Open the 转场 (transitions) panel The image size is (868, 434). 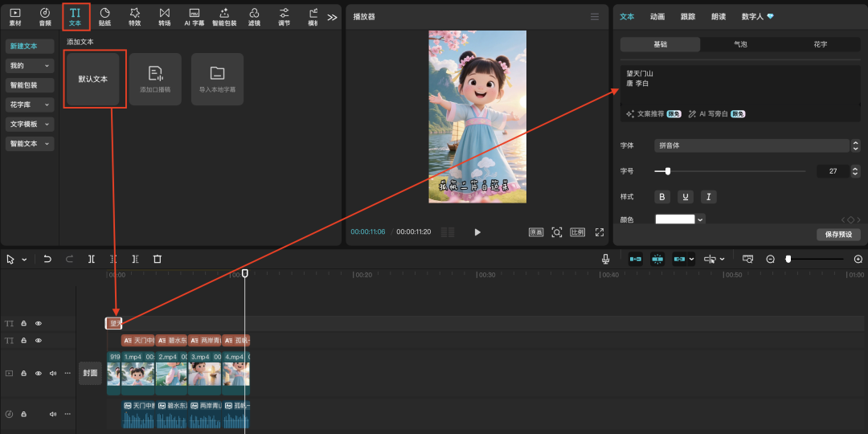(x=164, y=16)
